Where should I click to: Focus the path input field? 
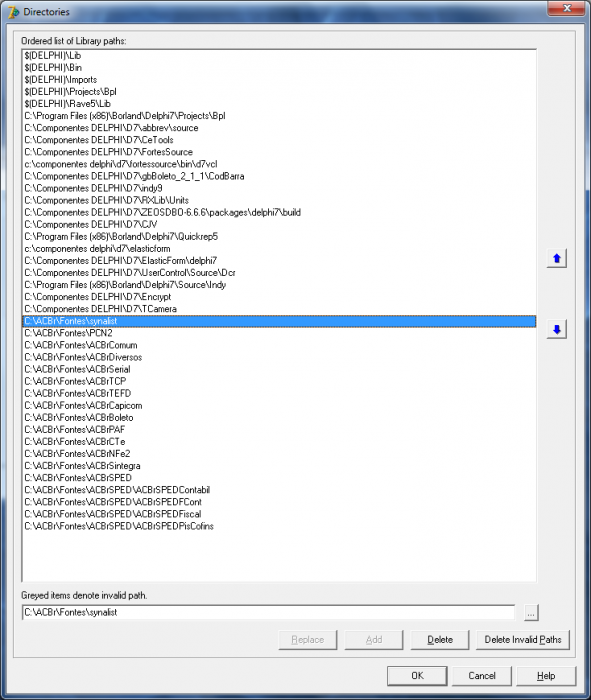pos(268,612)
